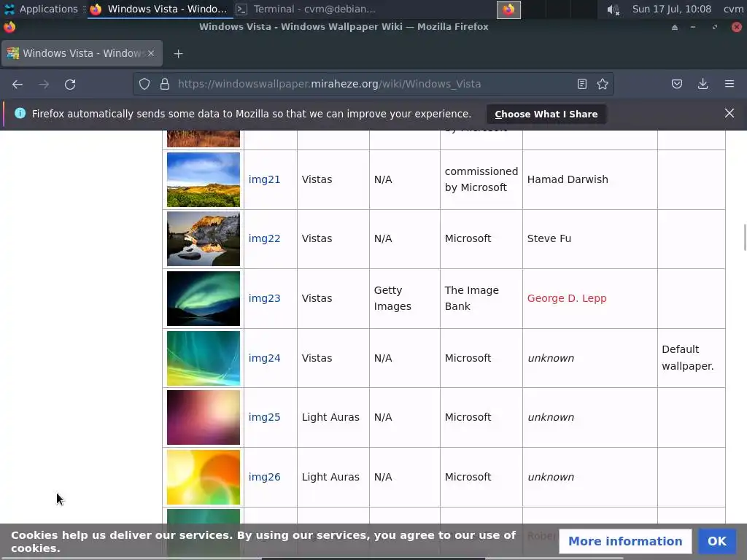The image size is (747, 560).
Task: Open the img26 yellow aura thumbnail
Action: tap(204, 477)
